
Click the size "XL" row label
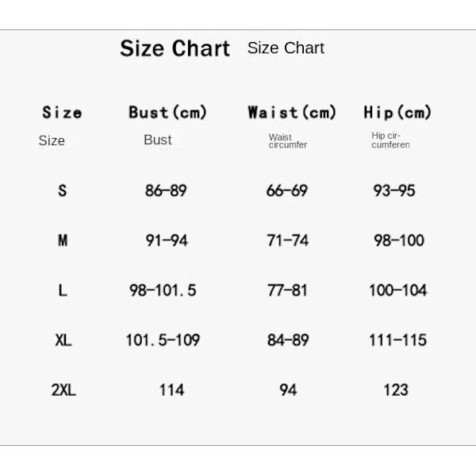63,340
